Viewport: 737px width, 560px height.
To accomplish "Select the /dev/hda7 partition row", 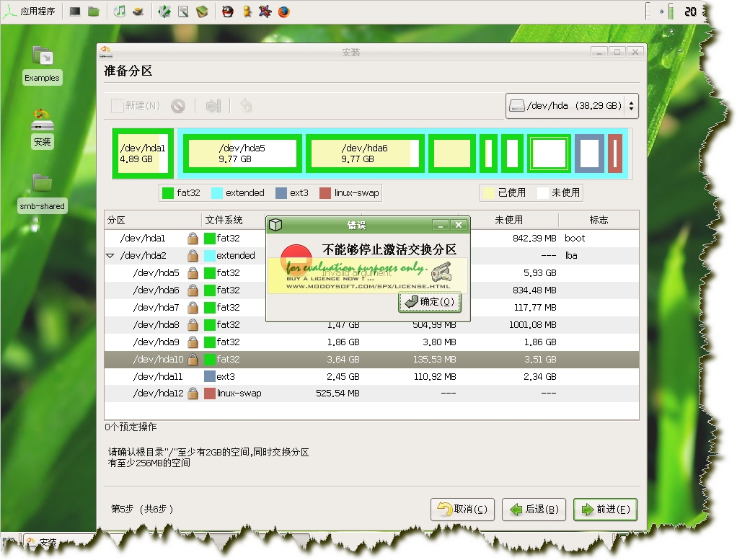I will click(x=371, y=308).
